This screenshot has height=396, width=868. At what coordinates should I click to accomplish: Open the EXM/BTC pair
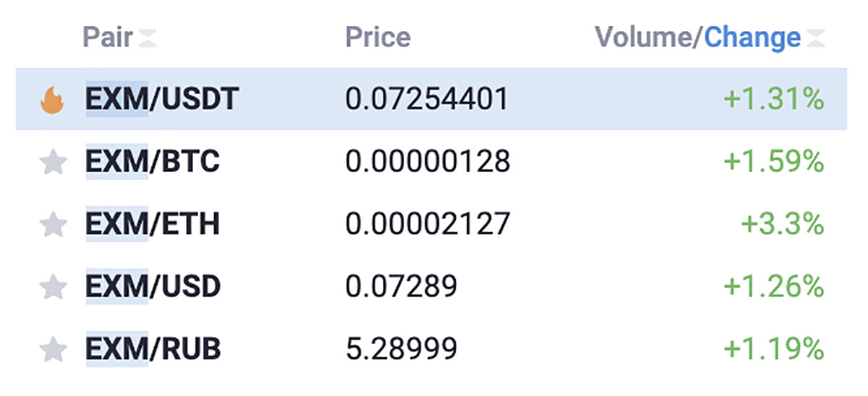[431, 162]
